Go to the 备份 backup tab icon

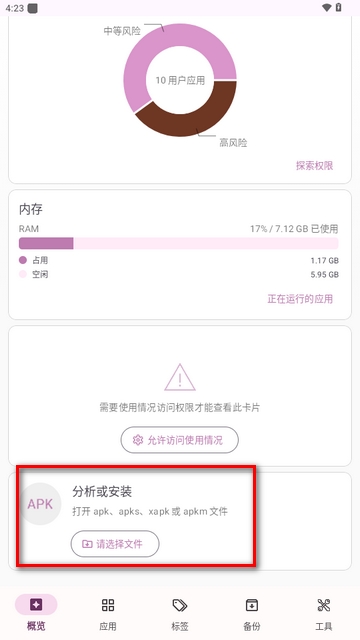click(252, 605)
